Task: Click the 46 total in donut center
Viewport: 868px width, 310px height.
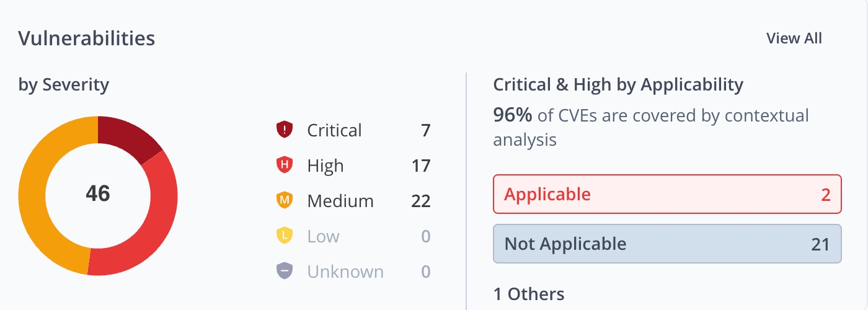Action: pyautogui.click(x=98, y=194)
